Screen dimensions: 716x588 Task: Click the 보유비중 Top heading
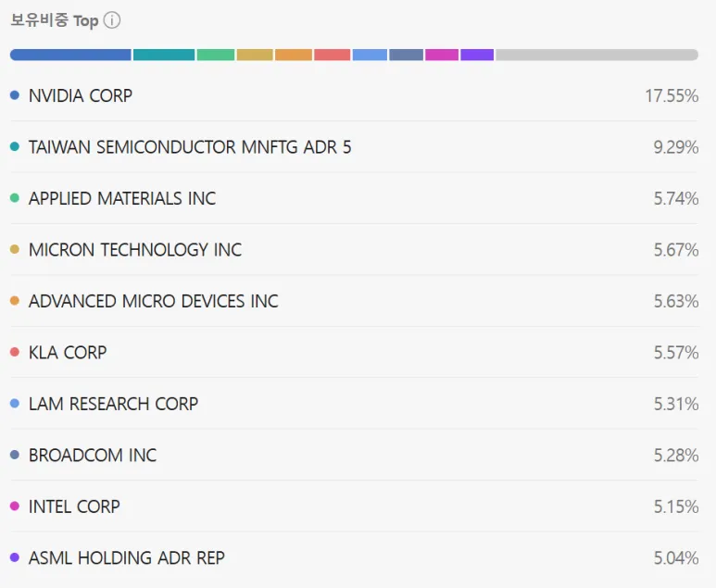55,20
